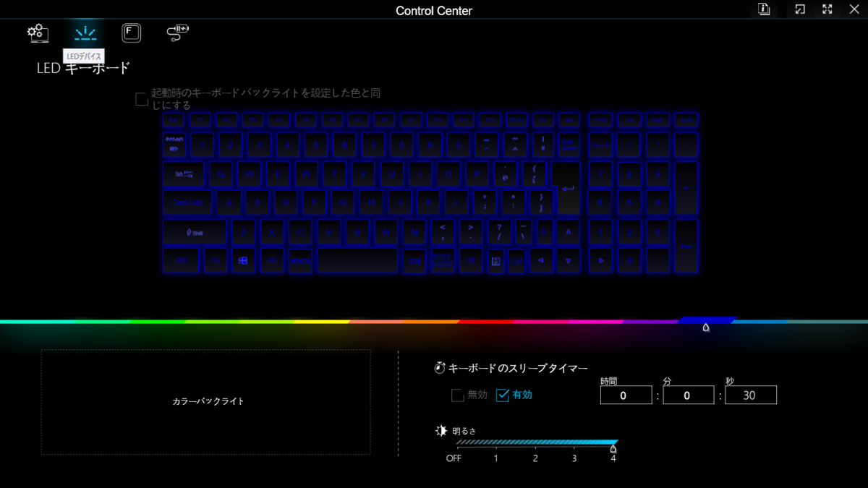Check the 無効 sleep timer option
The height and width of the screenshot is (488, 868).
457,395
